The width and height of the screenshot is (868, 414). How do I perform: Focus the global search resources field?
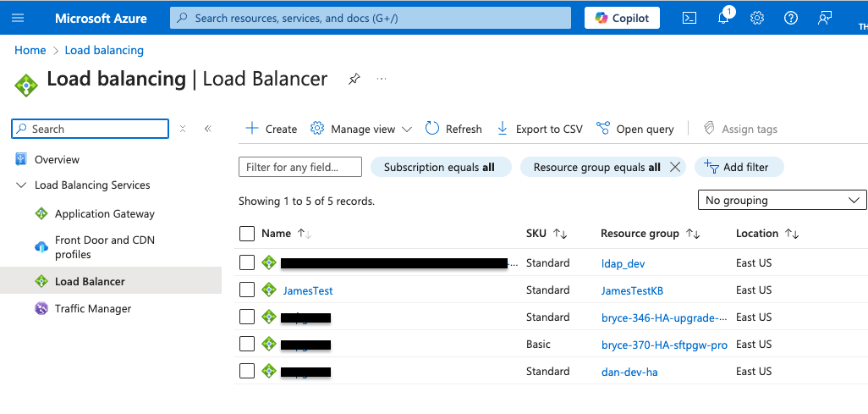(371, 18)
